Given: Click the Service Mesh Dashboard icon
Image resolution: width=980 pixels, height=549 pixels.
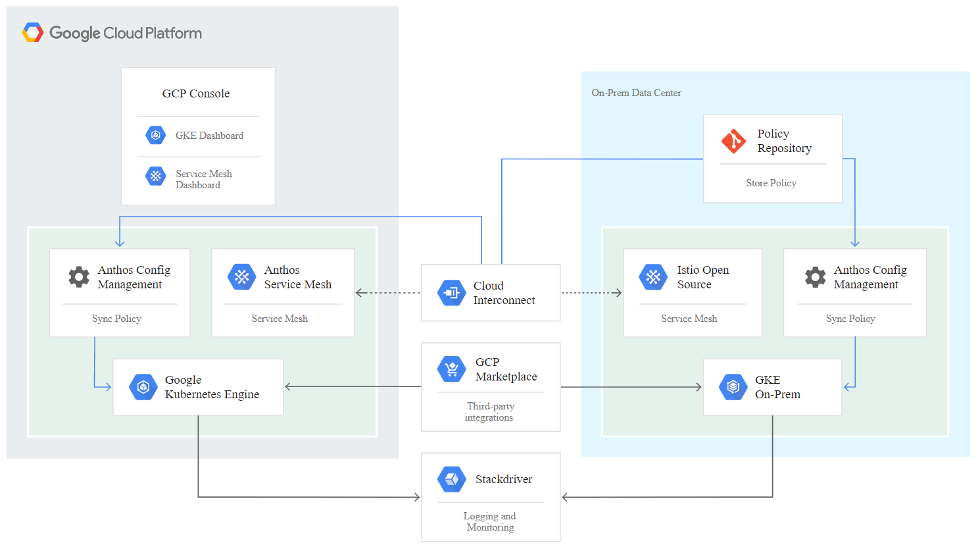Looking at the screenshot, I should pos(155,176).
